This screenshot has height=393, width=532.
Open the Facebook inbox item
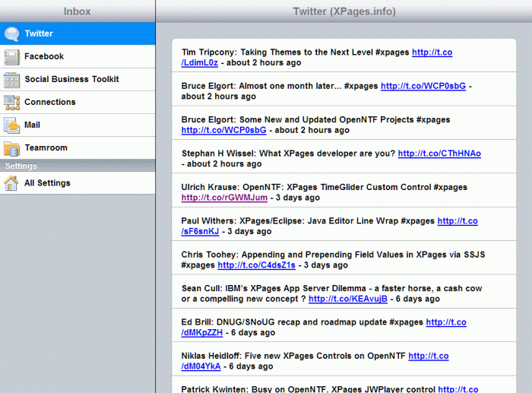tap(78, 56)
